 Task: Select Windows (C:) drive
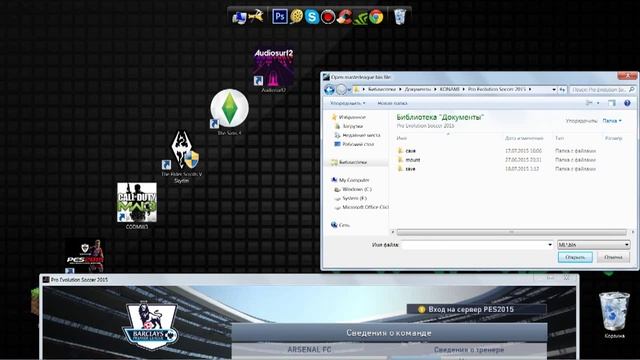(357, 189)
